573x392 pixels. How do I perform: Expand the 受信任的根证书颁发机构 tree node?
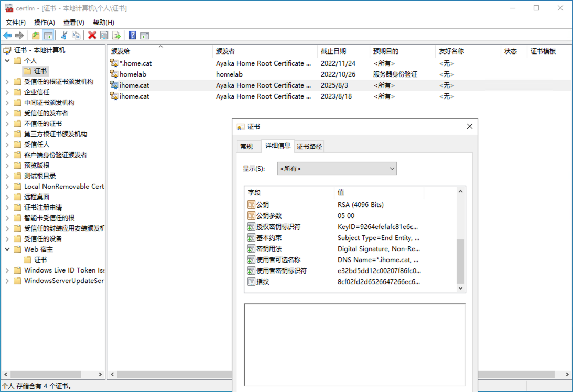(7, 82)
